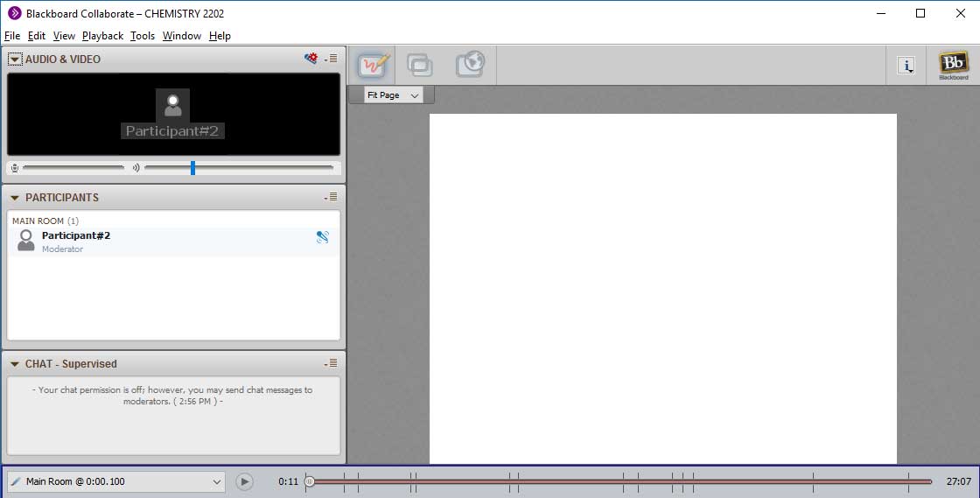Click the Blackboard Collaborate title bar icon
Image resolution: width=980 pixels, height=498 pixels.
click(x=14, y=13)
